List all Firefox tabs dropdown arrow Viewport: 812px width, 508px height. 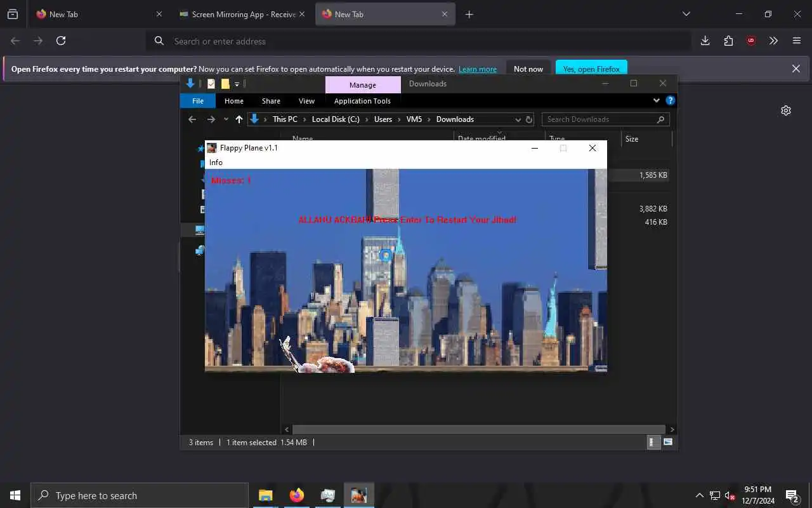click(686, 14)
